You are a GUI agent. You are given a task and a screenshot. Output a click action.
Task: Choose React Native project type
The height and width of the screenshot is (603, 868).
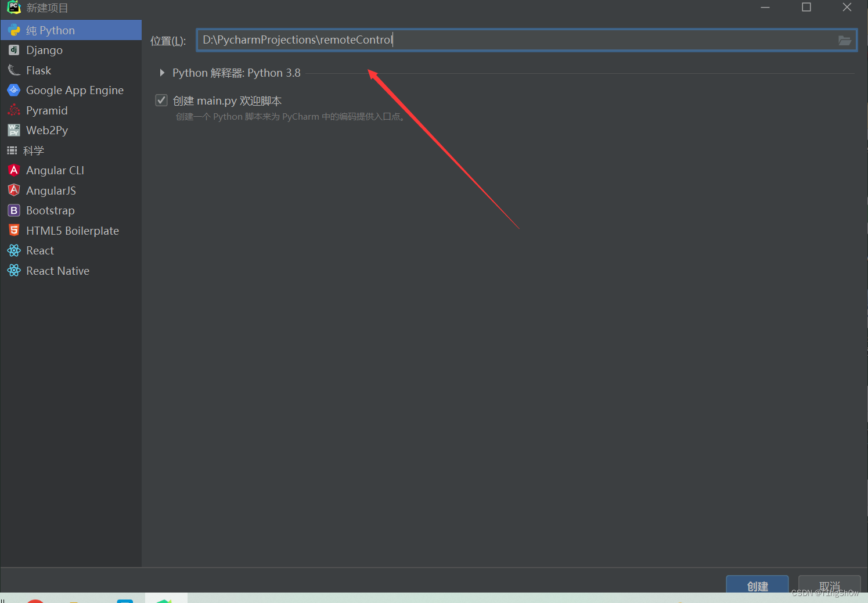tap(57, 271)
